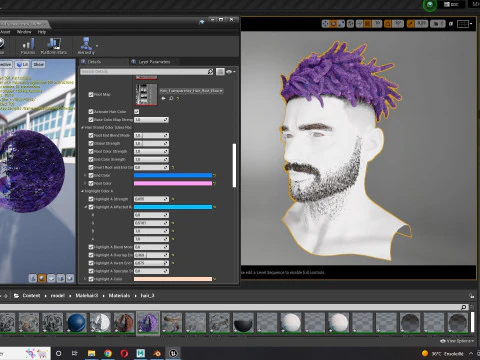Open the camera speed setting in viewport
The height and width of the screenshot is (360, 480).
[437, 24]
